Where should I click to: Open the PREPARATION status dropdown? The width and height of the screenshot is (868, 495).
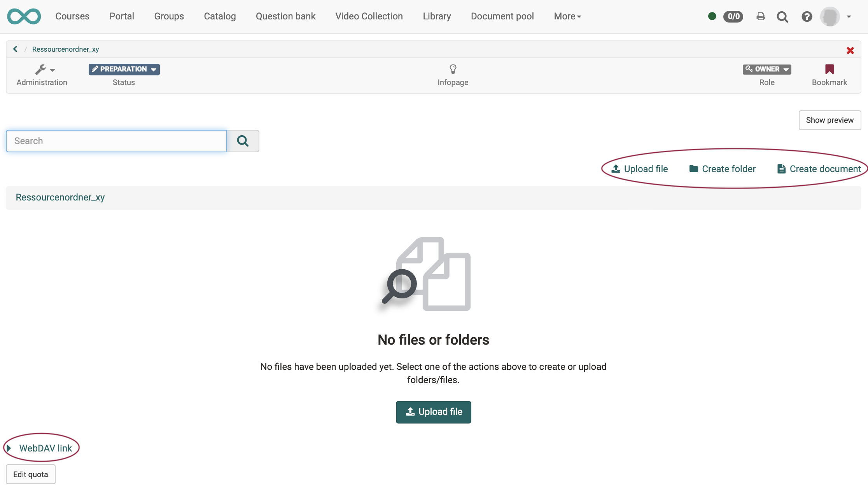pos(124,69)
